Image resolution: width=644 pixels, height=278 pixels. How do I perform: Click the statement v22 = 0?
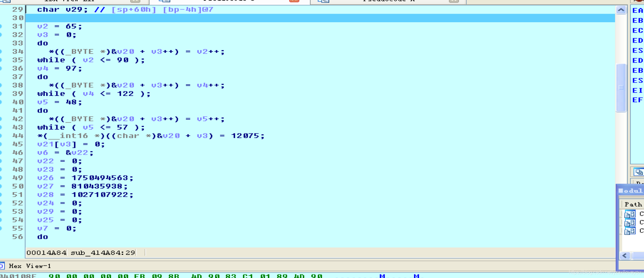click(60, 161)
